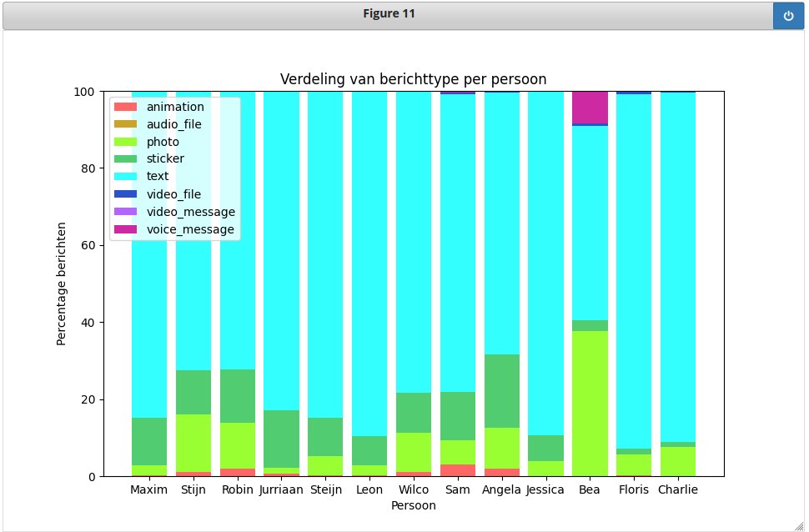Click the power button in title bar
809x532 pixels.
(788, 16)
